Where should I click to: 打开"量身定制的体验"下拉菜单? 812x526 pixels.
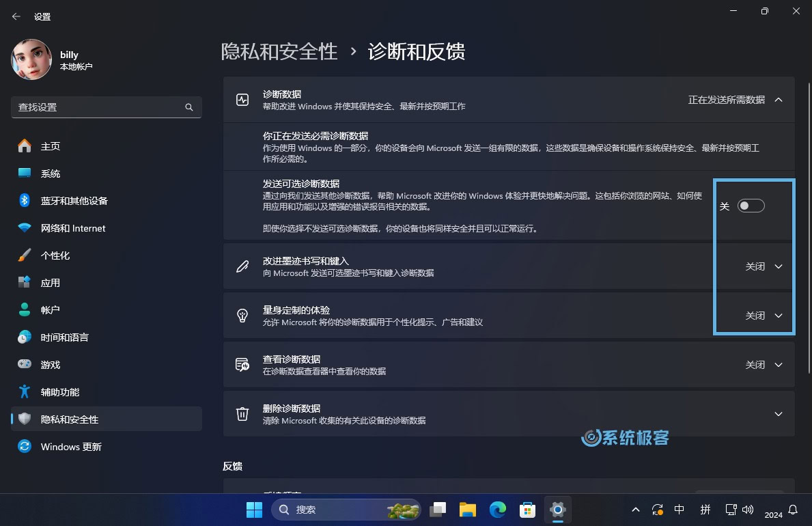tap(779, 315)
